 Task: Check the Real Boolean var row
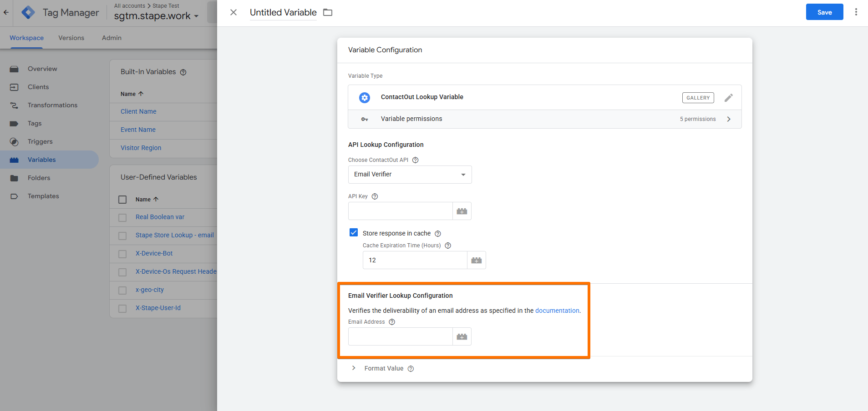pos(122,218)
